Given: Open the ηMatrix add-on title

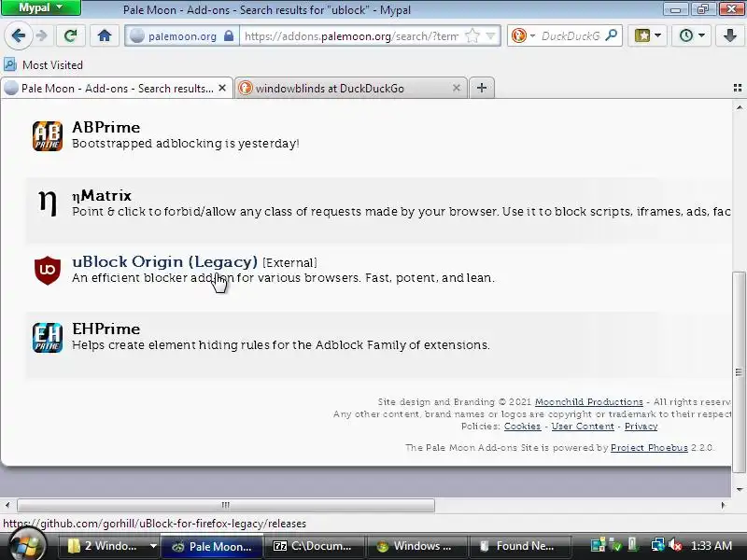Looking at the screenshot, I should click(102, 195).
